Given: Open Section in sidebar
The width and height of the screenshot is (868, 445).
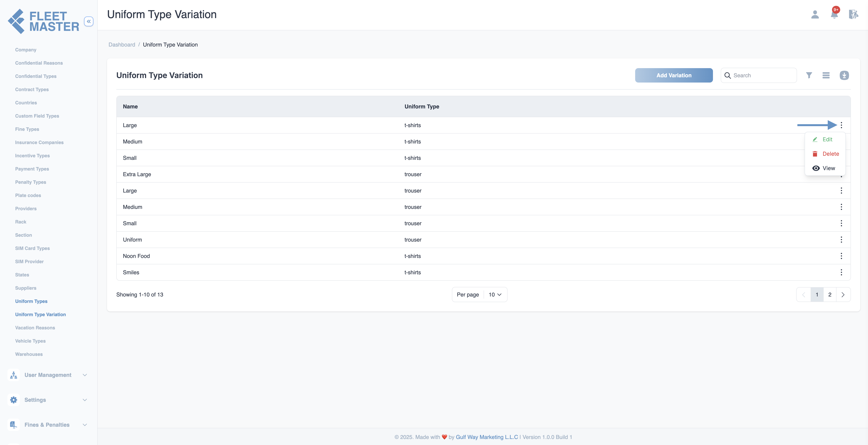Looking at the screenshot, I should click(x=24, y=235).
